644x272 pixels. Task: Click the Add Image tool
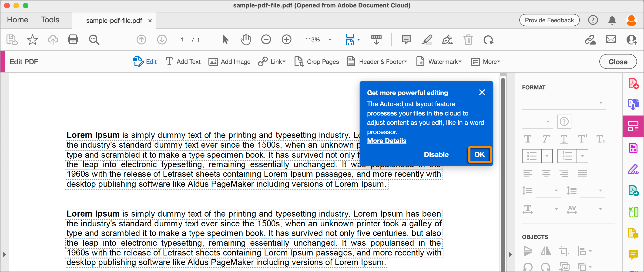pyautogui.click(x=229, y=61)
